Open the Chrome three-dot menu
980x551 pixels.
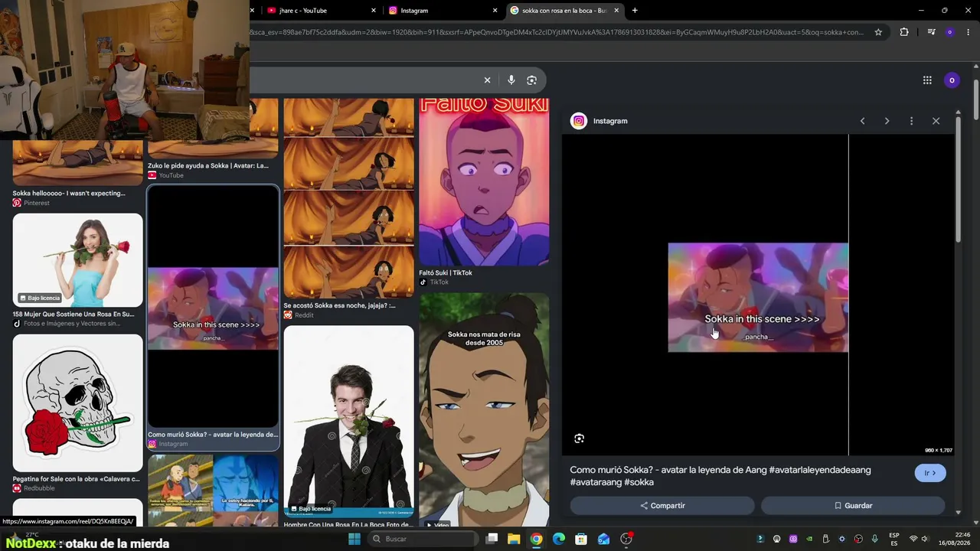point(968,32)
